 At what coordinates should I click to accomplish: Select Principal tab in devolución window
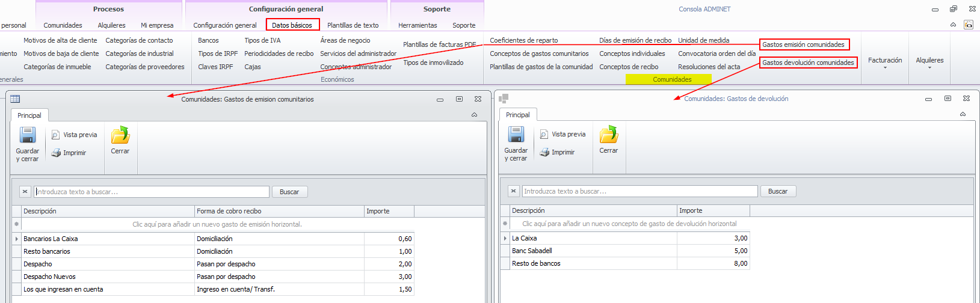(x=518, y=115)
